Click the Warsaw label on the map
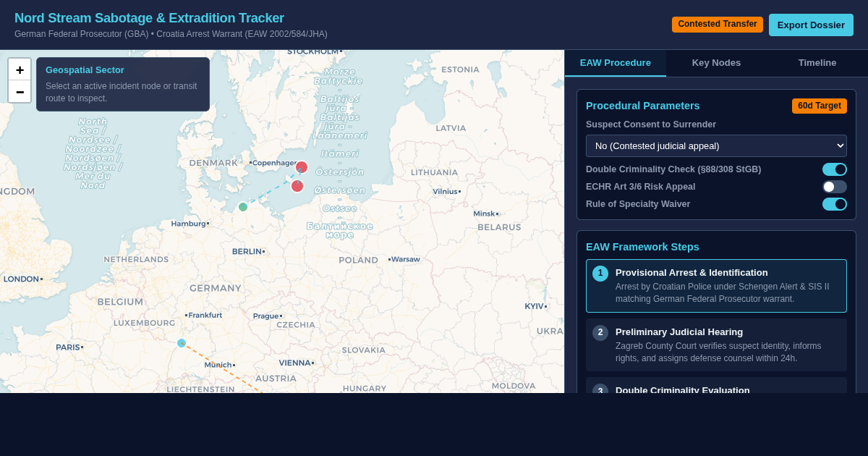 [406, 259]
